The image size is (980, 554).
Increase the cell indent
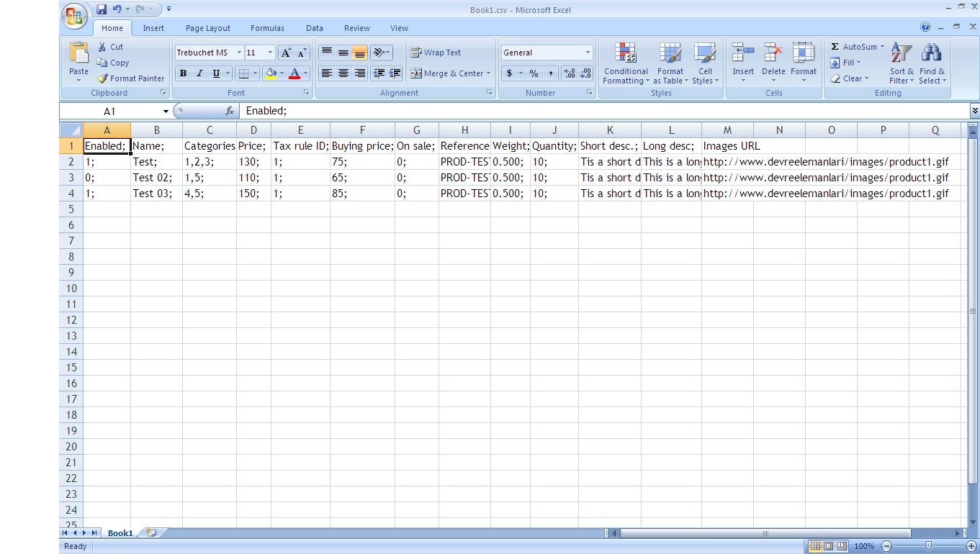point(395,73)
